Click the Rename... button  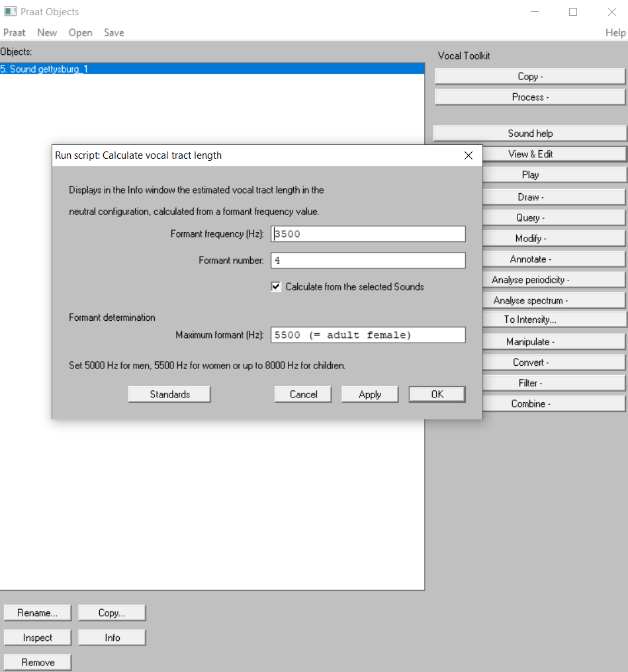[38, 613]
